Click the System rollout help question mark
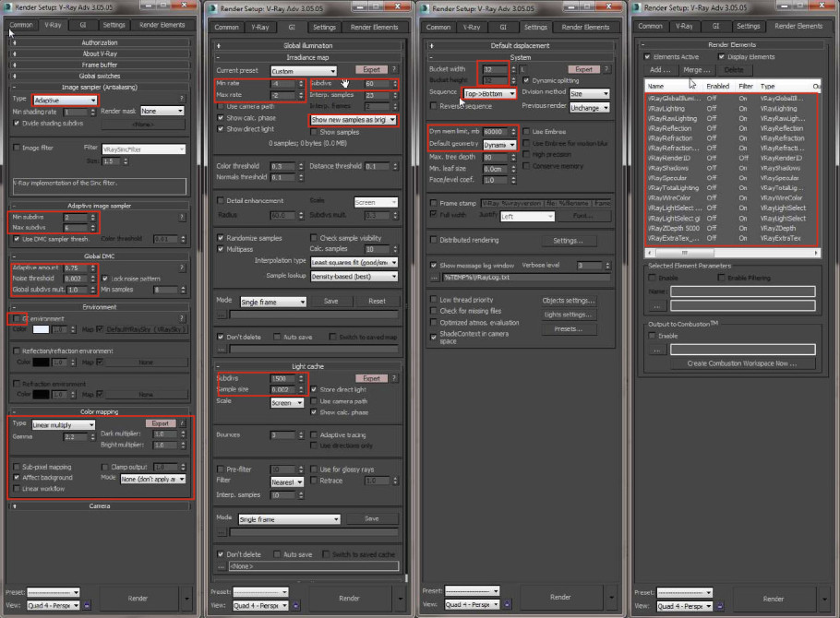This screenshot has height=618, width=840. click(x=606, y=69)
